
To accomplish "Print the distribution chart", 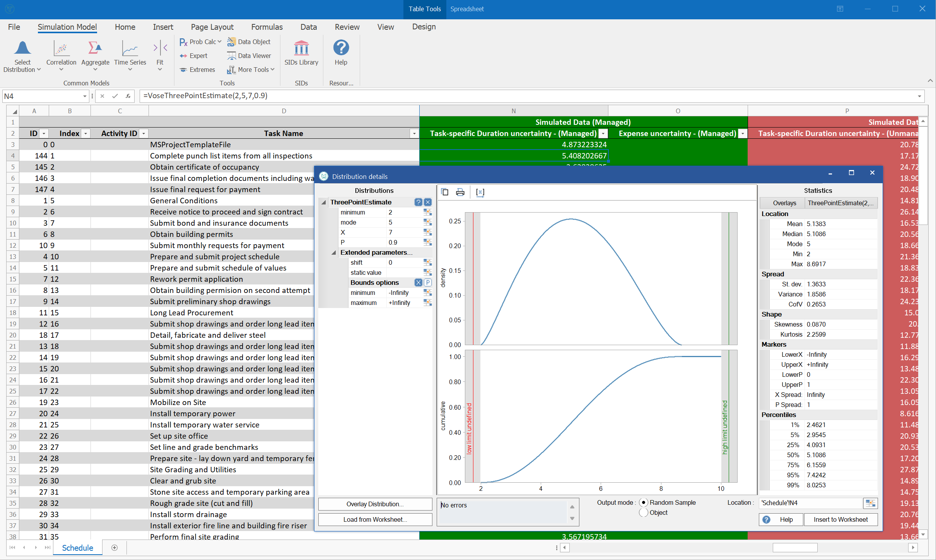I will click(x=460, y=192).
